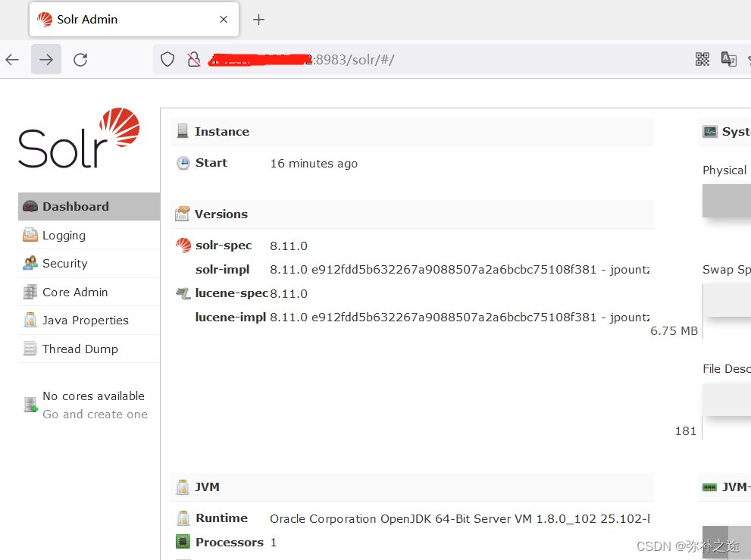View Java Properties
This screenshot has width=751, height=560.
89,320
